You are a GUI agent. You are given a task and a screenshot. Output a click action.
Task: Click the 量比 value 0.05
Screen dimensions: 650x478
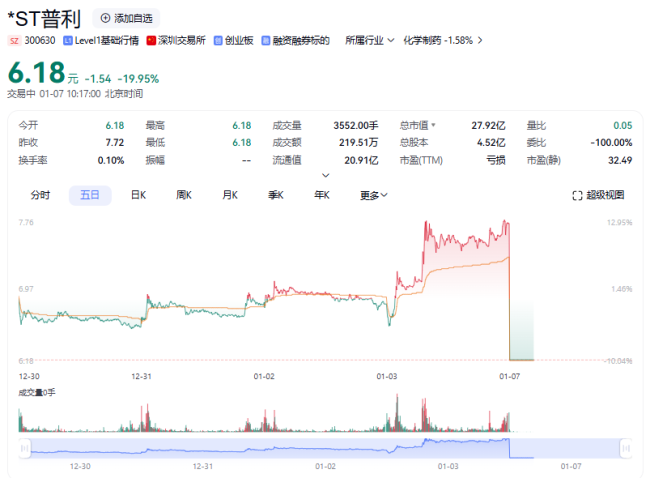[623, 126]
